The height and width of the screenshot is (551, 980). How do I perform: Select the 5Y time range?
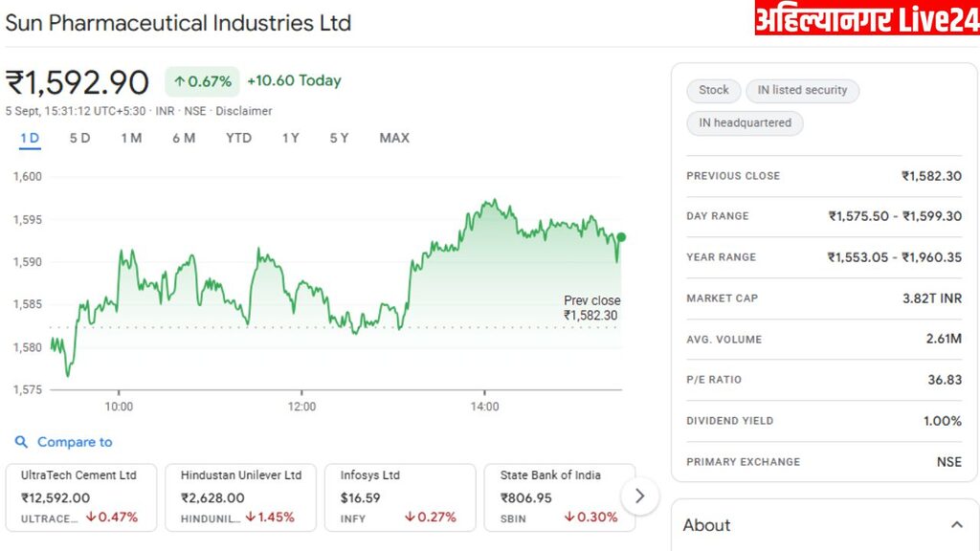click(339, 138)
